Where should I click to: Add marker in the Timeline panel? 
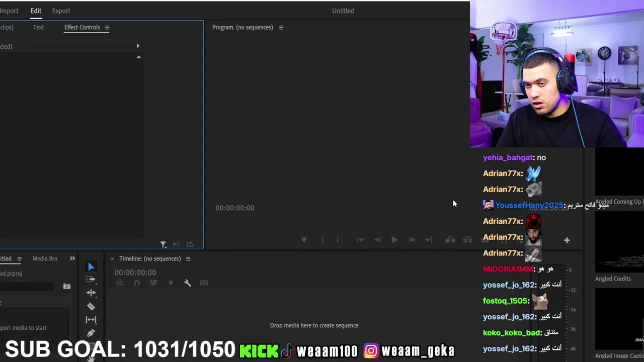pos(171,283)
